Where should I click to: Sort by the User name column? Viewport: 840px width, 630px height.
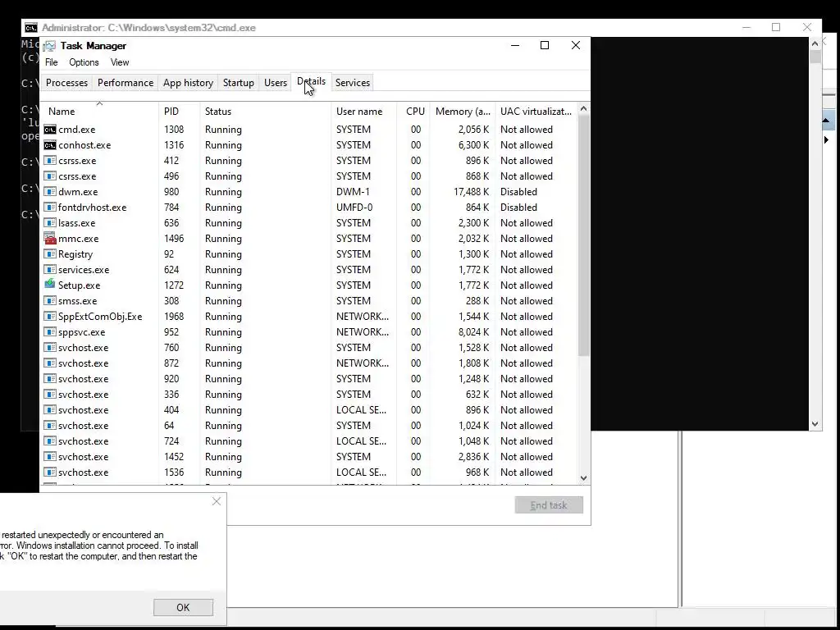point(364,112)
